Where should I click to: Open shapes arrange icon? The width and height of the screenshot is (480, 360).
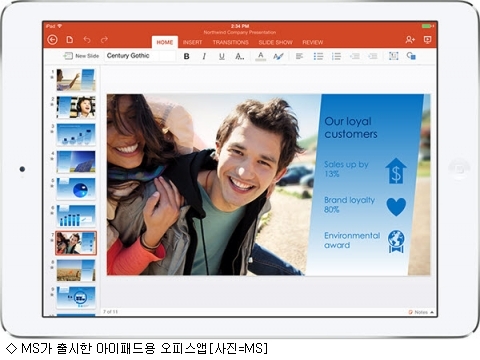tap(411, 56)
